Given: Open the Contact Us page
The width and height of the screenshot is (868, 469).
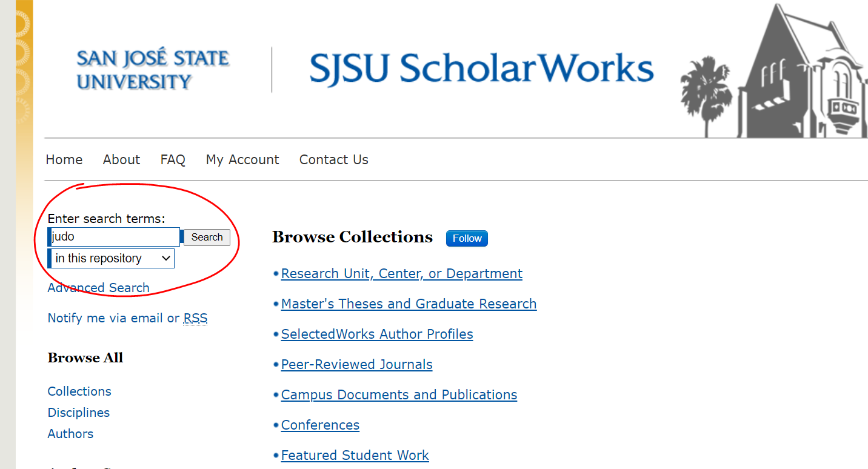Looking at the screenshot, I should [333, 159].
